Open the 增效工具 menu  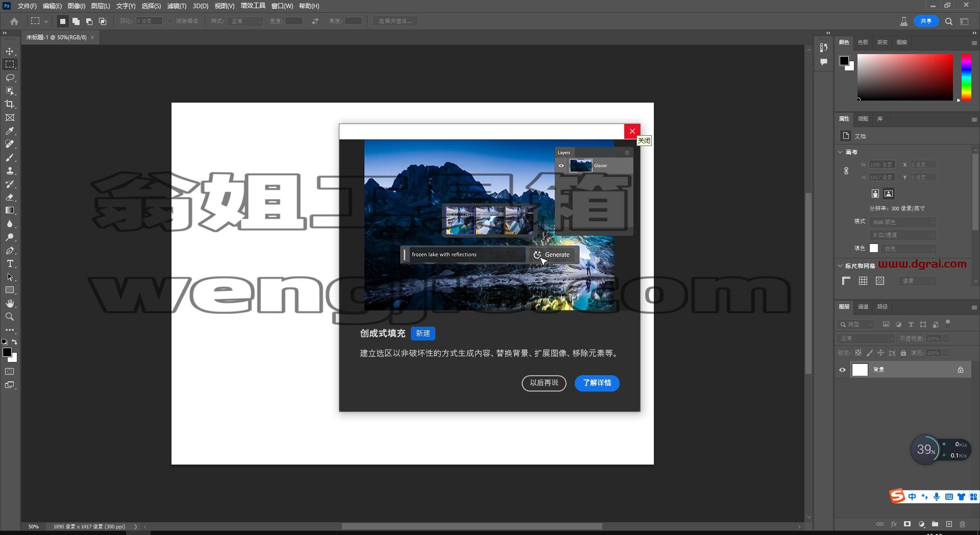tap(253, 6)
